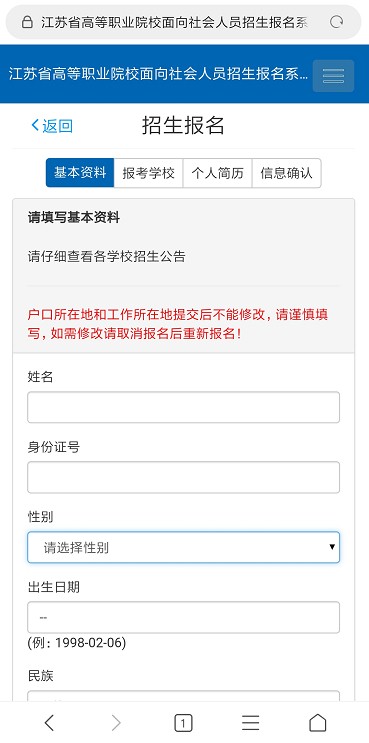Click the 返回 back link

tap(52, 126)
